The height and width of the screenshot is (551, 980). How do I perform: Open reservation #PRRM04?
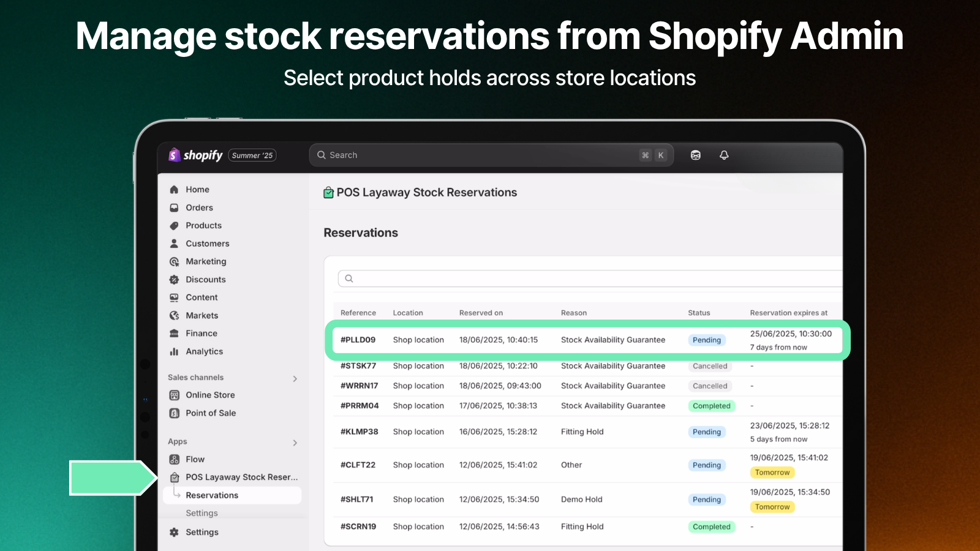tap(360, 406)
